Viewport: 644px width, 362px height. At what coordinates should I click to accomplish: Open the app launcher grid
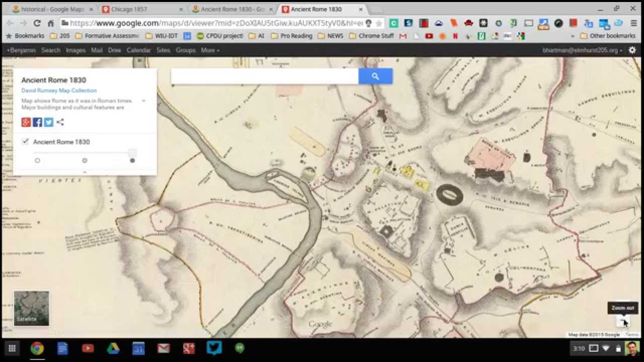tap(12, 348)
